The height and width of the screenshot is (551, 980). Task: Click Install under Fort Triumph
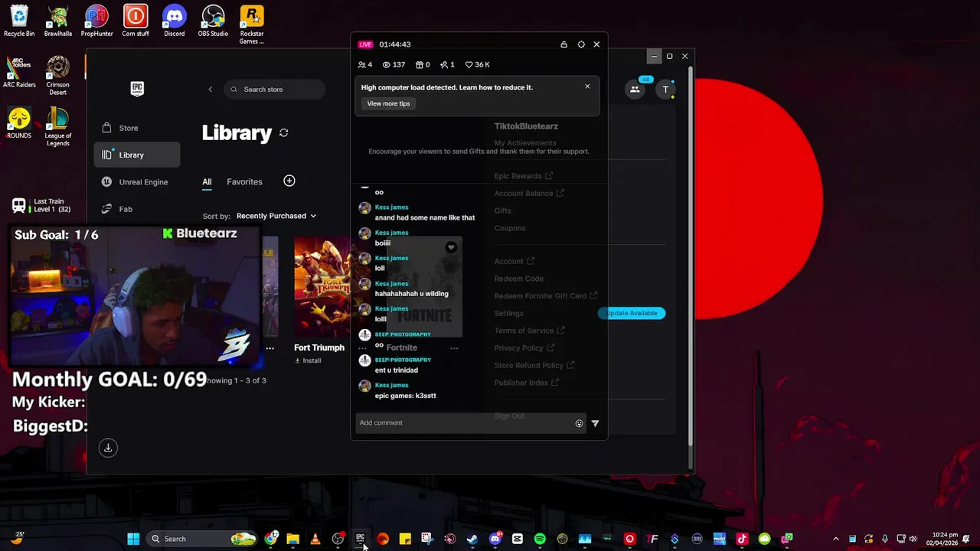tap(308, 360)
